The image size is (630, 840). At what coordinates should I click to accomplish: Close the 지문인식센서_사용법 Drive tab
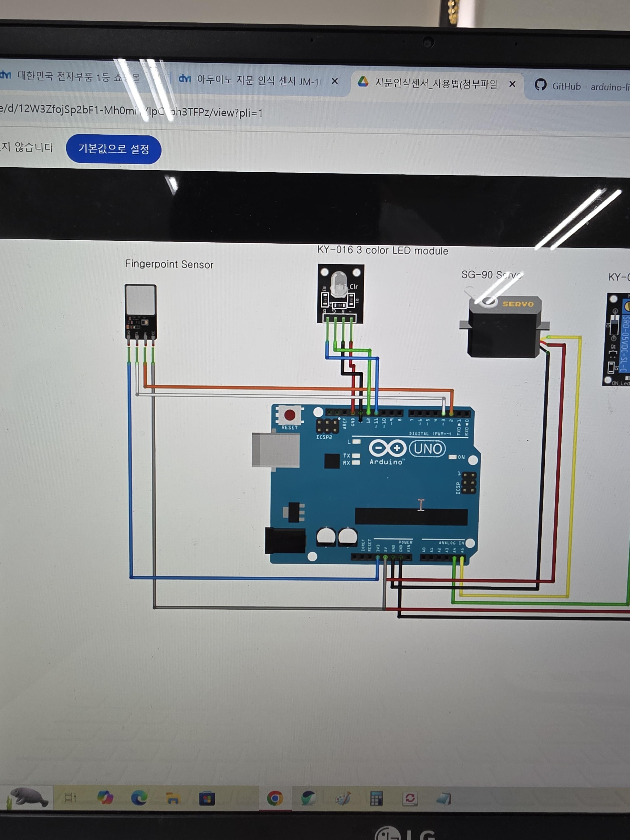pos(512,84)
